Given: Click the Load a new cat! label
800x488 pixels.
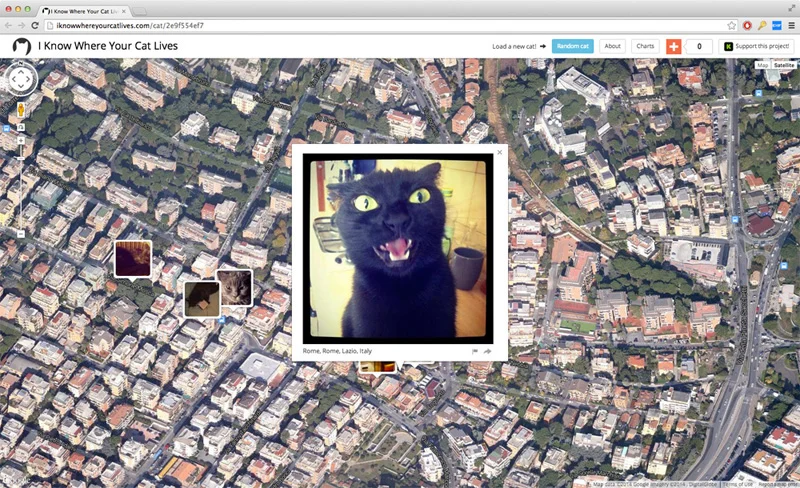Looking at the screenshot, I should pos(514,46).
